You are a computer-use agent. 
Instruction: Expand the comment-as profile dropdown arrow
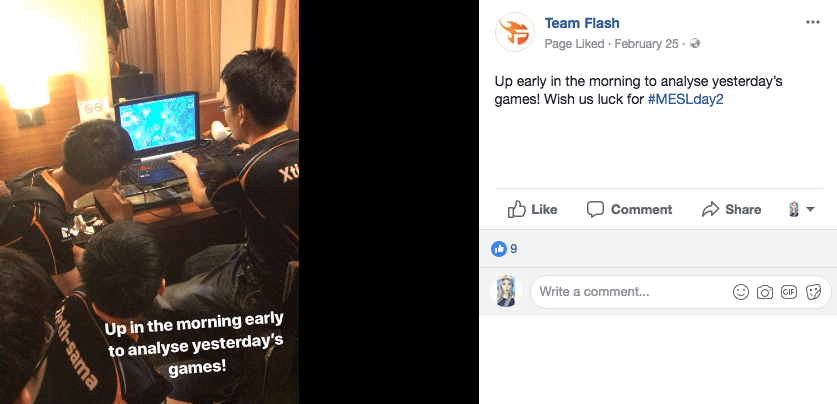810,210
